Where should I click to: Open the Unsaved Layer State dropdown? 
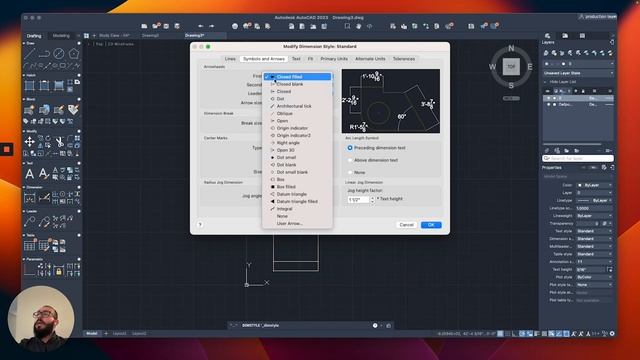tap(578, 73)
